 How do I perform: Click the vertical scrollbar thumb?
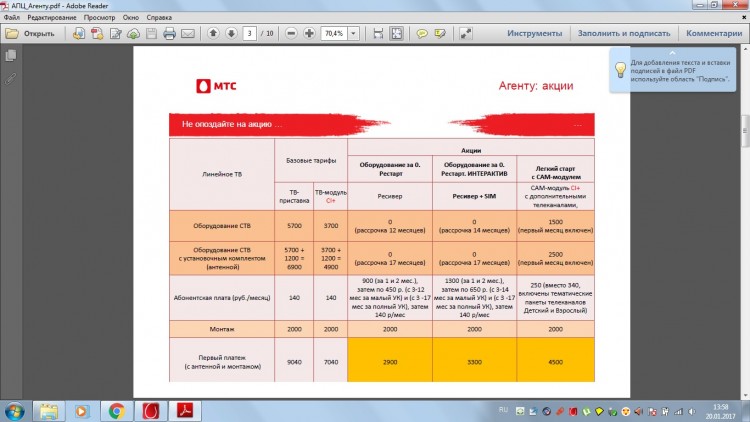[745, 131]
